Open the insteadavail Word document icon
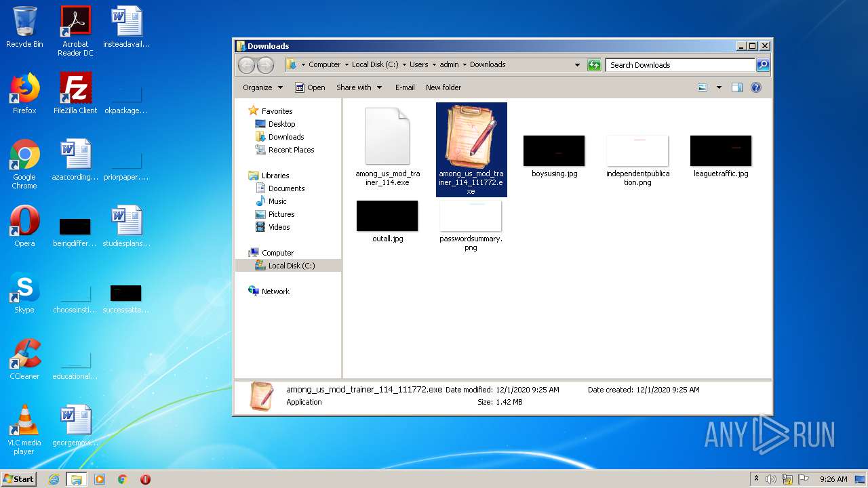Image resolution: width=868 pixels, height=488 pixels. click(x=126, y=27)
